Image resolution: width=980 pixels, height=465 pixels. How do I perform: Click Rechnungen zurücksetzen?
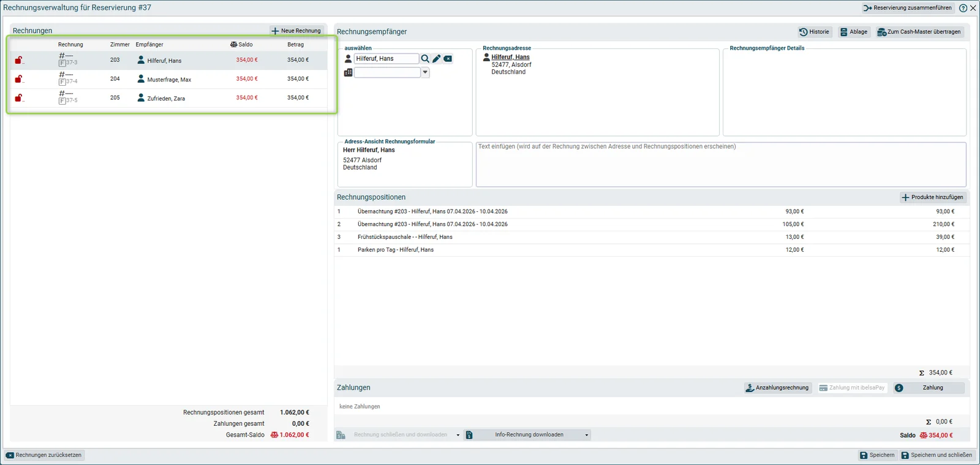click(43, 455)
